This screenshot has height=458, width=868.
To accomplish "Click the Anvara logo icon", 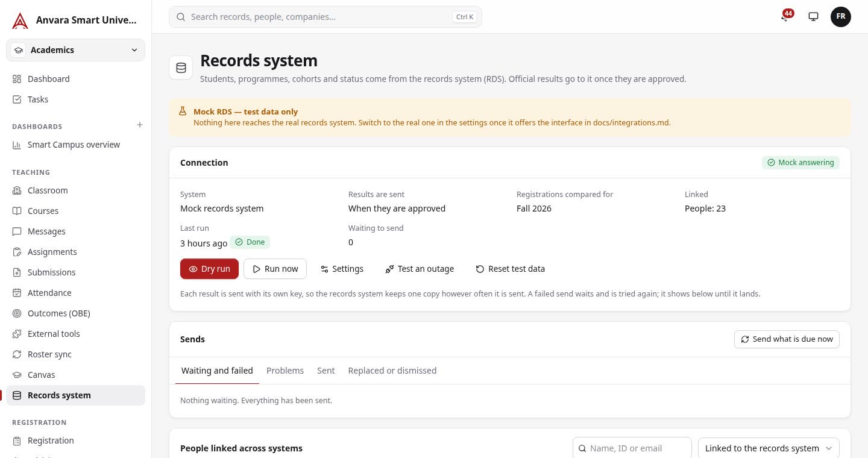I will [20, 20].
